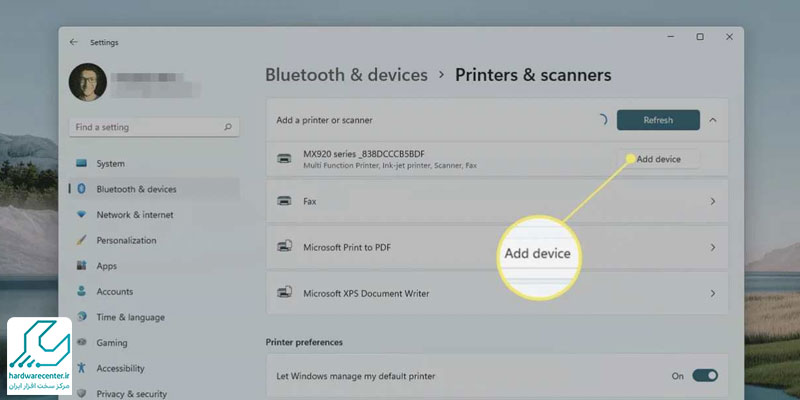Collapse the Add a printer or scanner section

(x=713, y=120)
